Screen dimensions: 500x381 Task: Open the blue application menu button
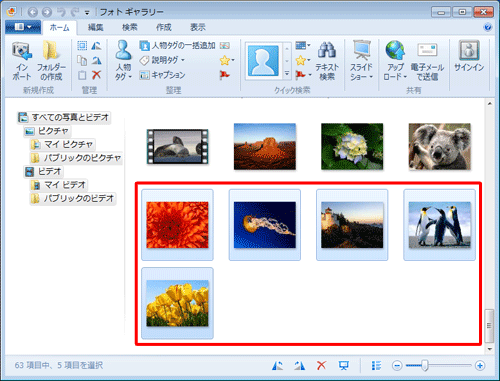(23, 27)
